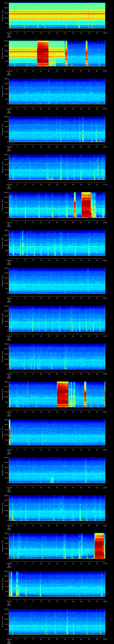Select the spectrogram panel starting at 5:28:00
114x644 pixels.
point(57,243)
